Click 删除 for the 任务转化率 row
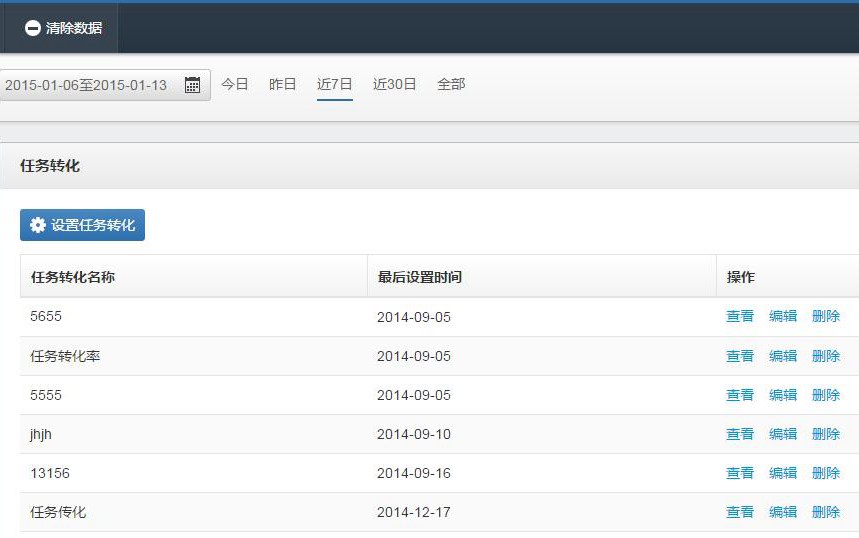The image size is (859, 538). point(826,356)
